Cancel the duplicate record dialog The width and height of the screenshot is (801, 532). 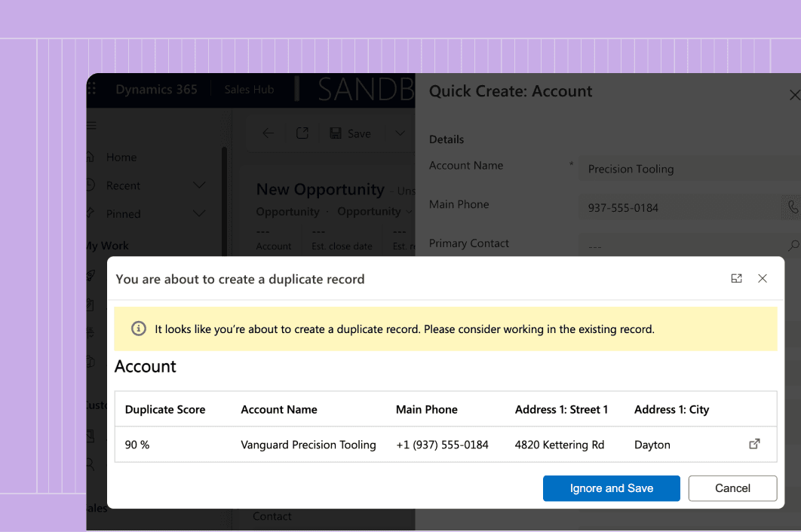click(732, 488)
